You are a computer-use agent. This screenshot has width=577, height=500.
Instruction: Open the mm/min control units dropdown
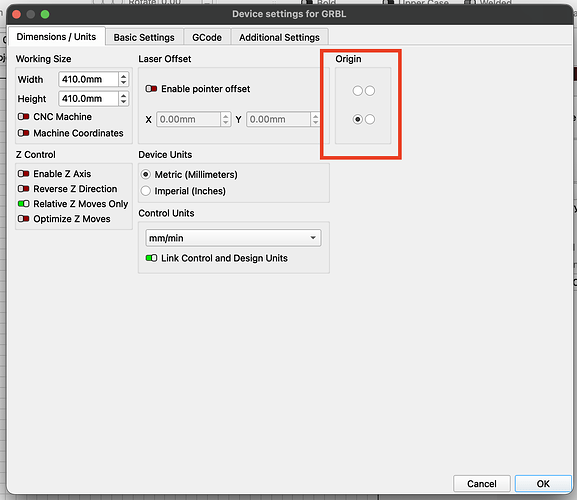[x=233, y=238]
